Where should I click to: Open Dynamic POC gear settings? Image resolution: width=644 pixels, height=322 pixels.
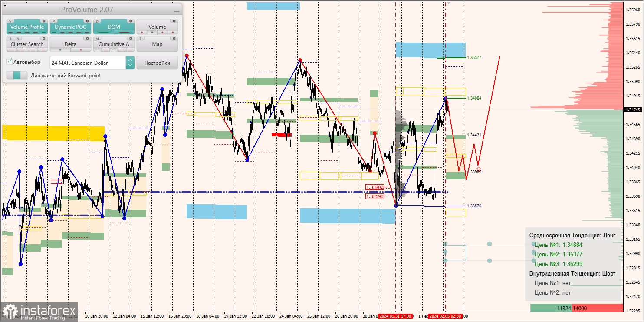coord(87,21)
